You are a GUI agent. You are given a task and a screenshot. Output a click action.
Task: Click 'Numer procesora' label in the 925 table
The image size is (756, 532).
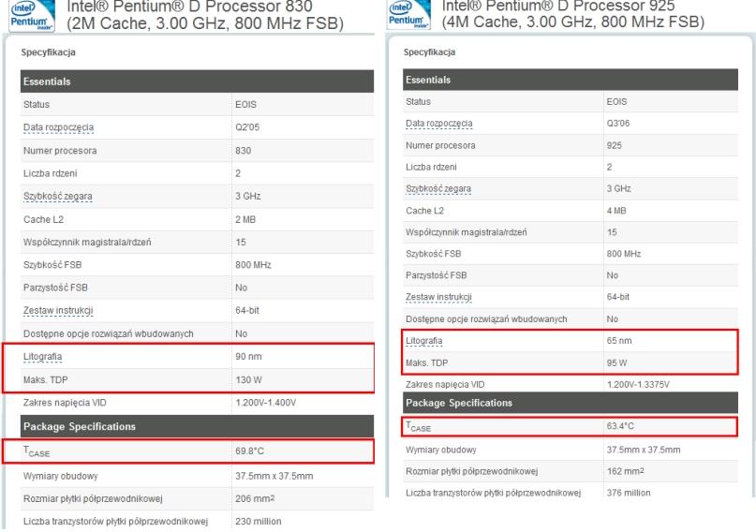coord(440,145)
